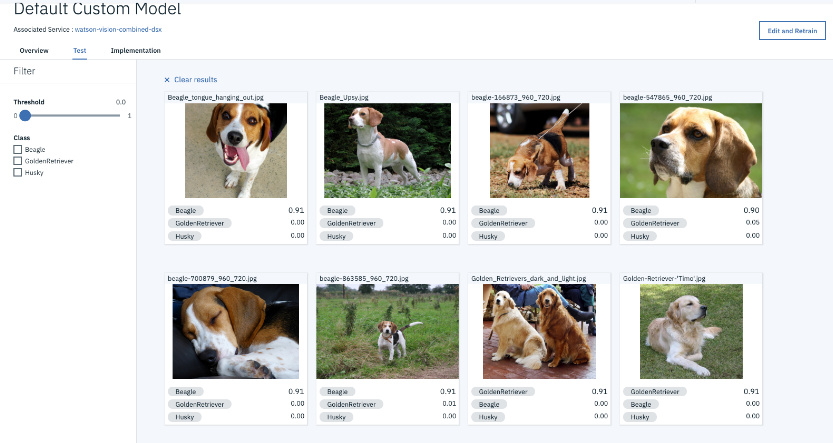The width and height of the screenshot is (833, 443).
Task: Click GoldenRetriever tag under Golden-Retriever-'Timo'.jpg
Action: (x=654, y=391)
